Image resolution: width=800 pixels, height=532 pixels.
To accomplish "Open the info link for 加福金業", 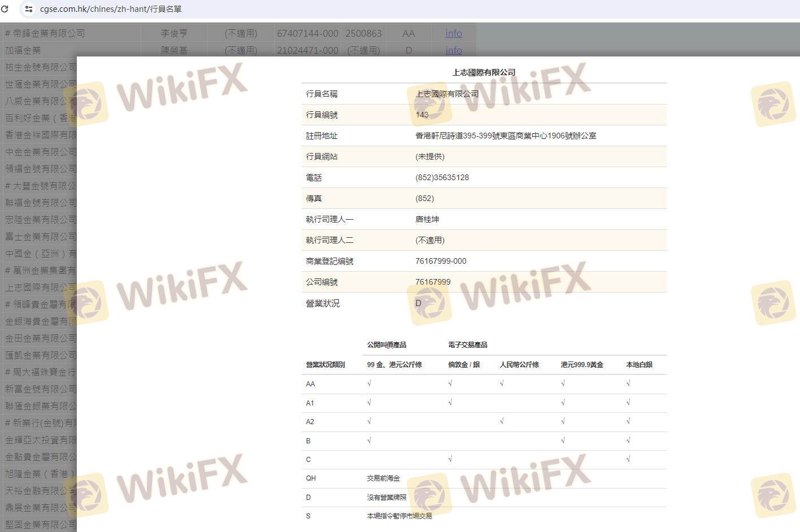I will tap(453, 50).
